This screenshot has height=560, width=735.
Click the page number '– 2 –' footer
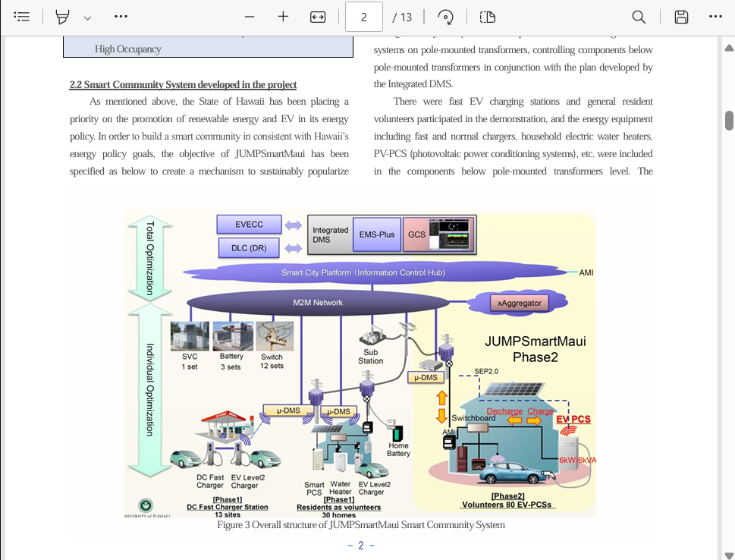pyautogui.click(x=361, y=546)
